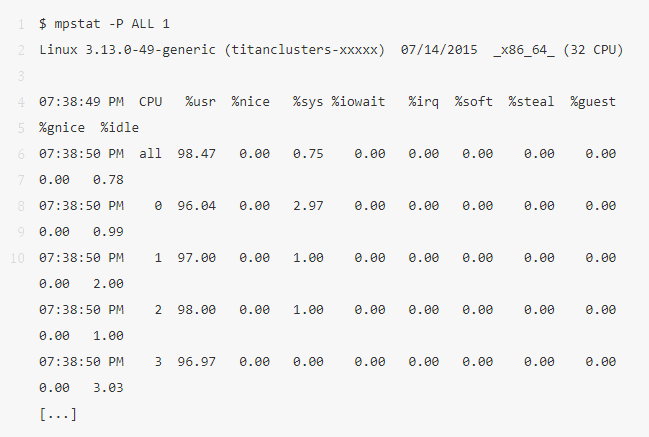The height and width of the screenshot is (437, 649).
Task: Click the %iowait column header
Action: (358, 101)
